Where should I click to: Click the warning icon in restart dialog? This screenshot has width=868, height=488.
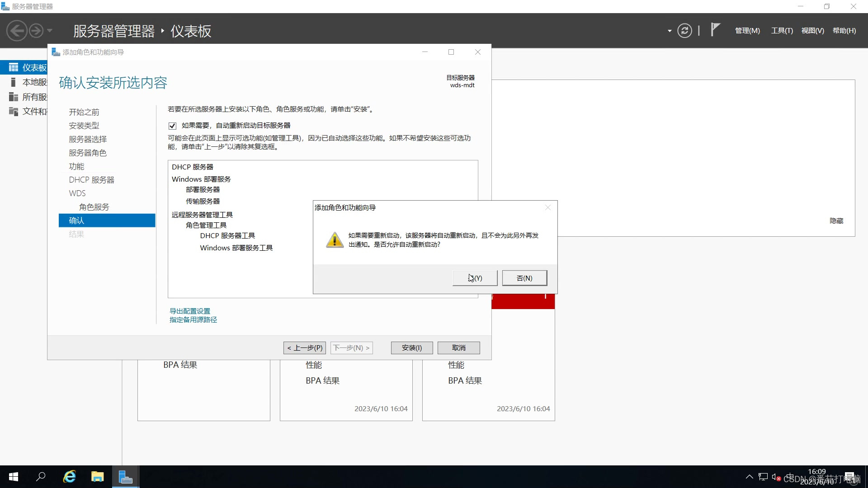[x=335, y=240]
